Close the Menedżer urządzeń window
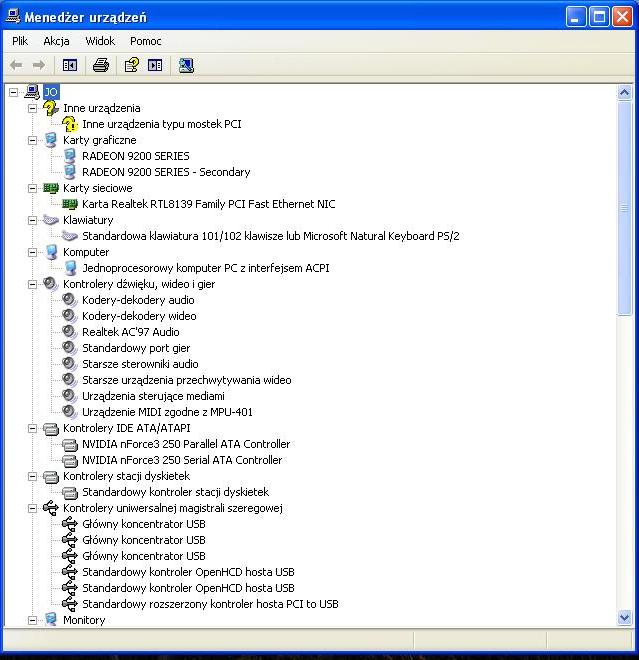639x660 pixels. pyautogui.click(x=622, y=17)
